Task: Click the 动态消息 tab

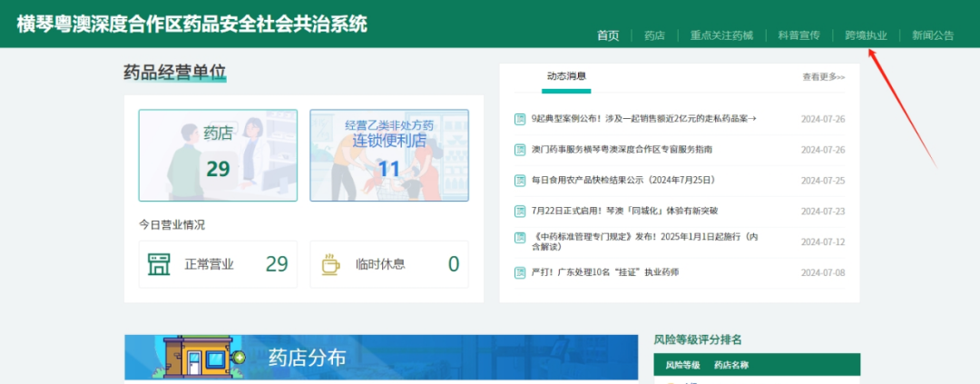Action: tap(566, 76)
